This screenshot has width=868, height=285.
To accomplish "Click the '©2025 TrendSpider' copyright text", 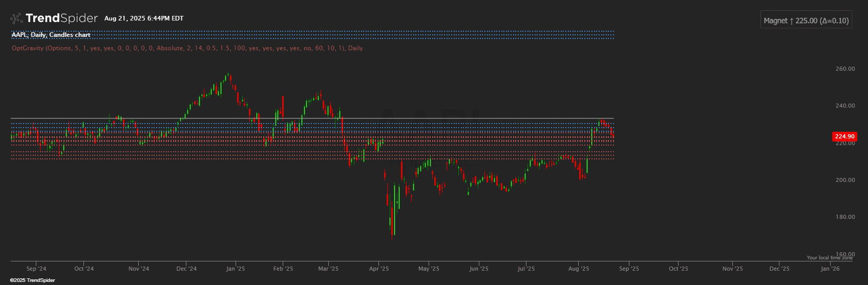I will tap(32, 280).
